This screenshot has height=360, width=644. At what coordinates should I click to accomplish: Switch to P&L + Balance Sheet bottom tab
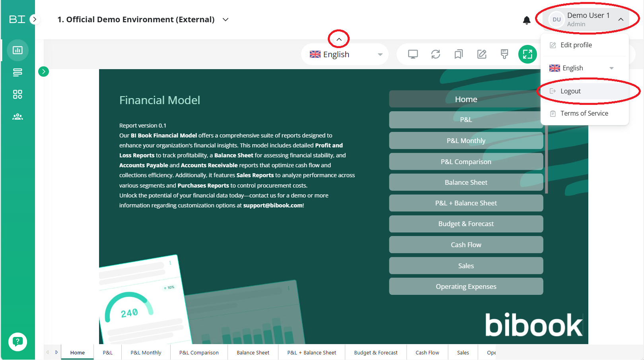pyautogui.click(x=312, y=352)
